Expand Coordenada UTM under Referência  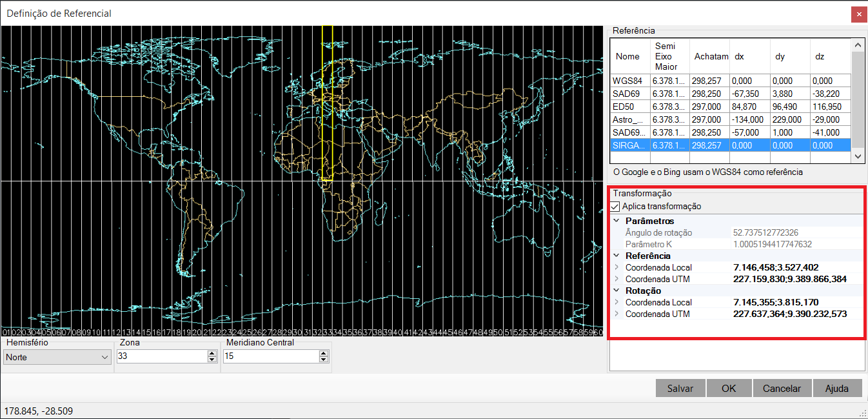pyautogui.click(x=616, y=279)
